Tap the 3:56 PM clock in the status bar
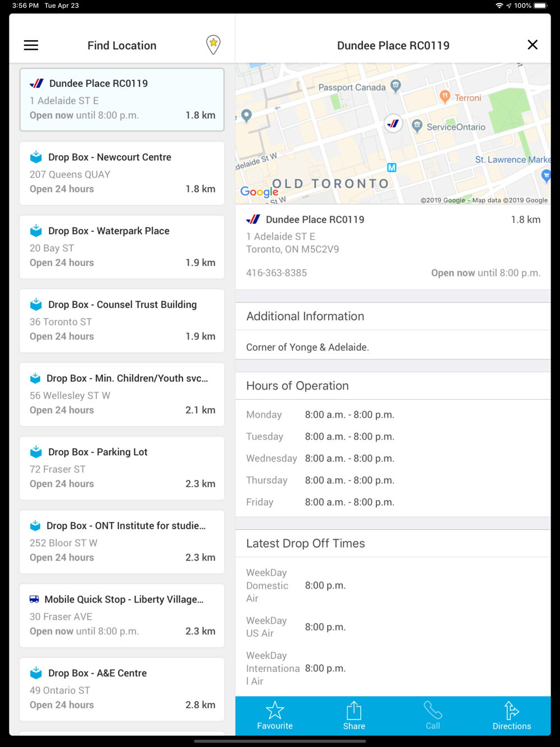Image resolution: width=560 pixels, height=747 pixels. (x=25, y=6)
